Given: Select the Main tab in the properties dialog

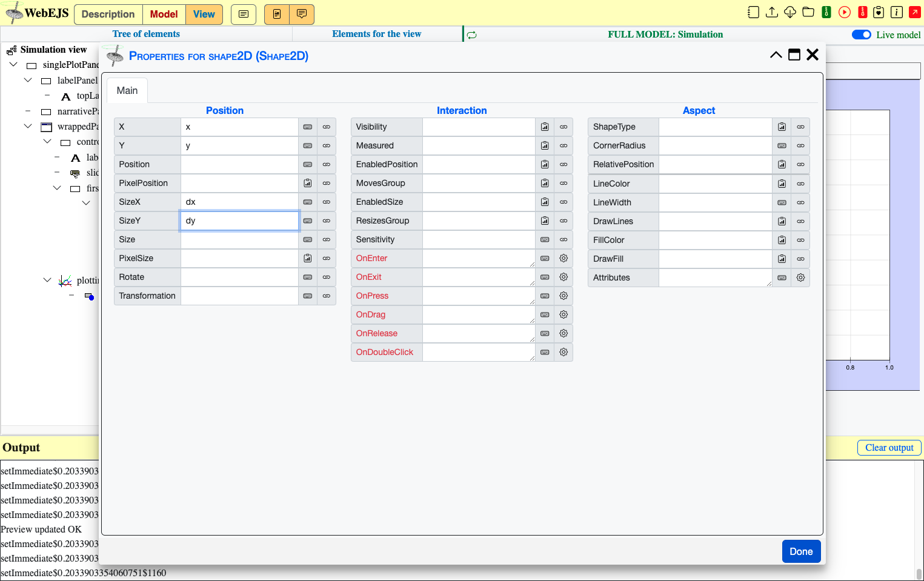Looking at the screenshot, I should coord(127,91).
